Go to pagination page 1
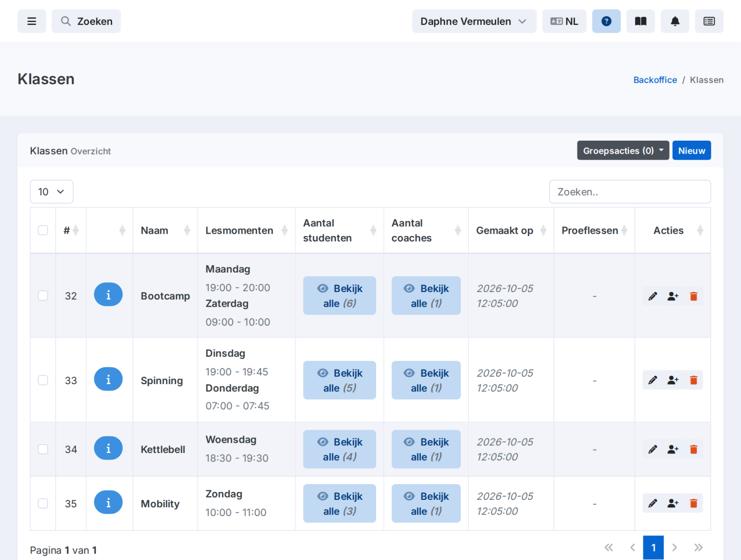 tap(653, 548)
